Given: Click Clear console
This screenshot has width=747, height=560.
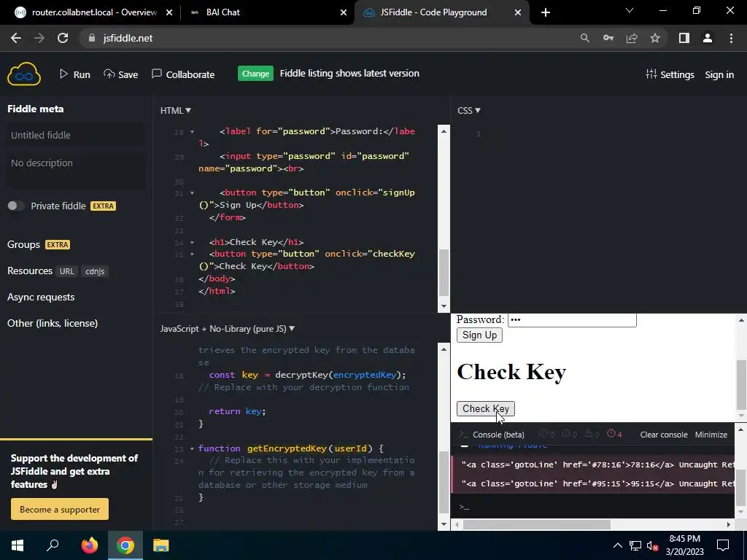Looking at the screenshot, I should pos(664,435).
